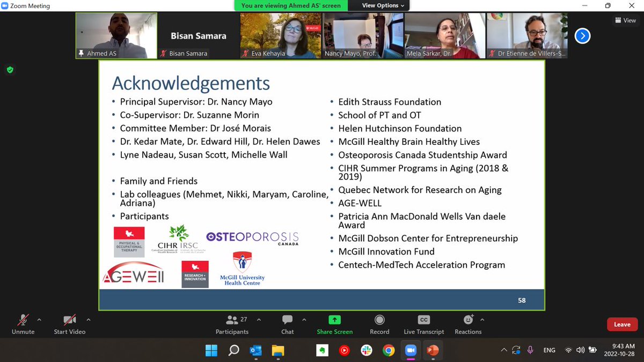The width and height of the screenshot is (644, 362).
Task: Select Mela Sarkar, Dr. video thumbnail
Action: click(445, 35)
